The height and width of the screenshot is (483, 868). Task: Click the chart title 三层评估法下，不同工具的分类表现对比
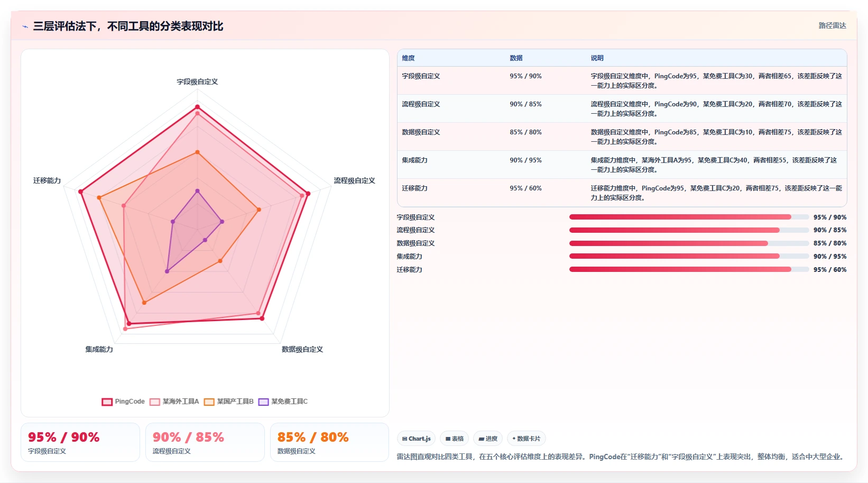tap(128, 26)
